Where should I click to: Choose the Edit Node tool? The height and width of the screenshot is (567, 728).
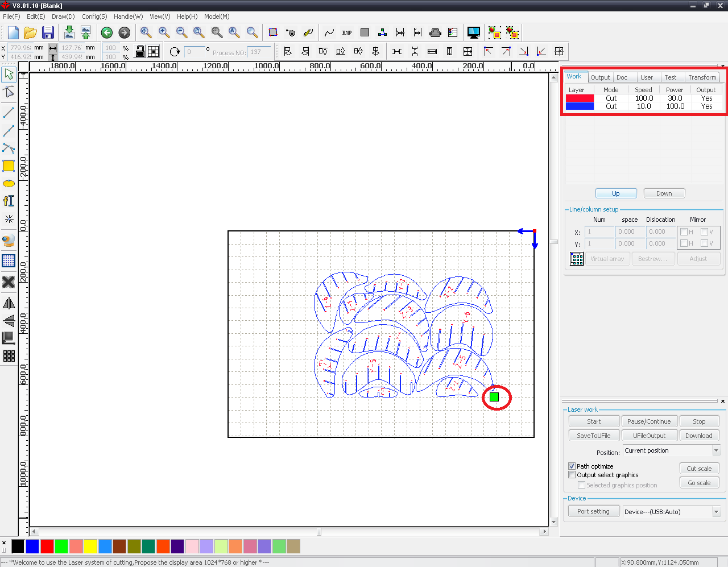[x=9, y=92]
